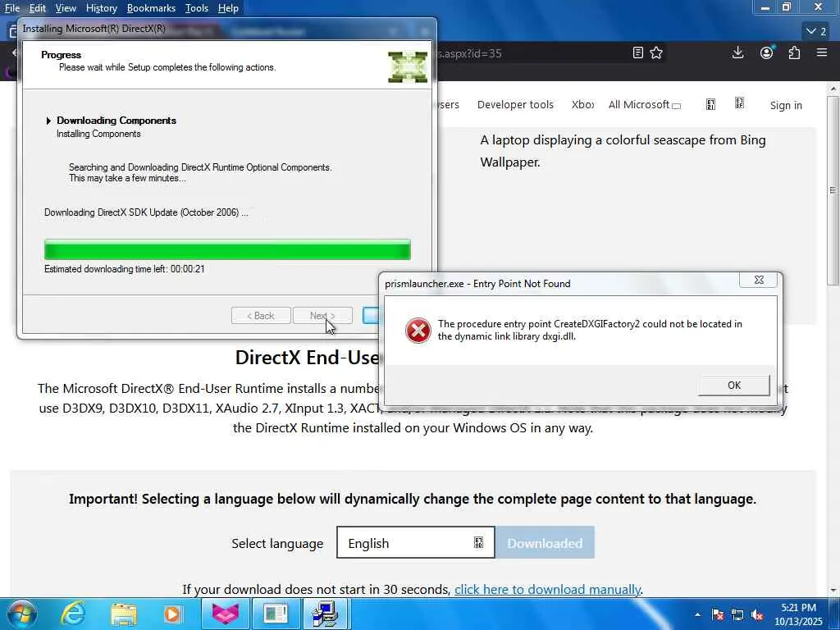Viewport: 840px width, 630px height.
Task: Switch to the DirectX setup taskbar button
Action: 326,614
